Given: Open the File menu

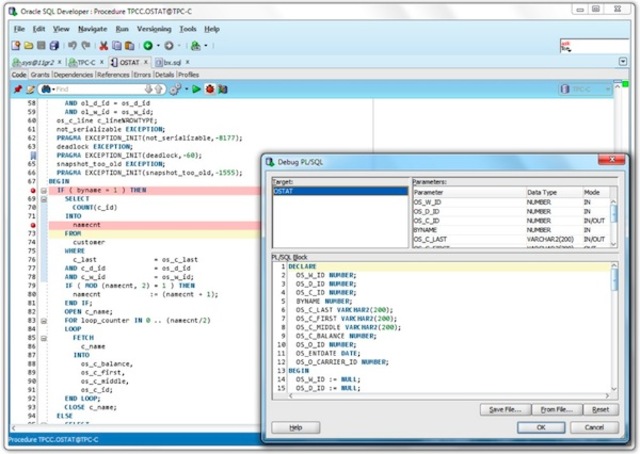Looking at the screenshot, I should [19, 29].
